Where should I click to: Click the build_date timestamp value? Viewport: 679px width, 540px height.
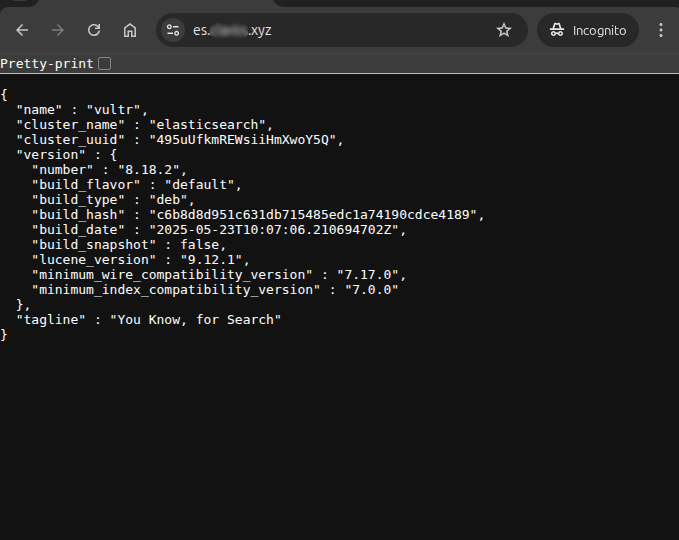click(274, 230)
